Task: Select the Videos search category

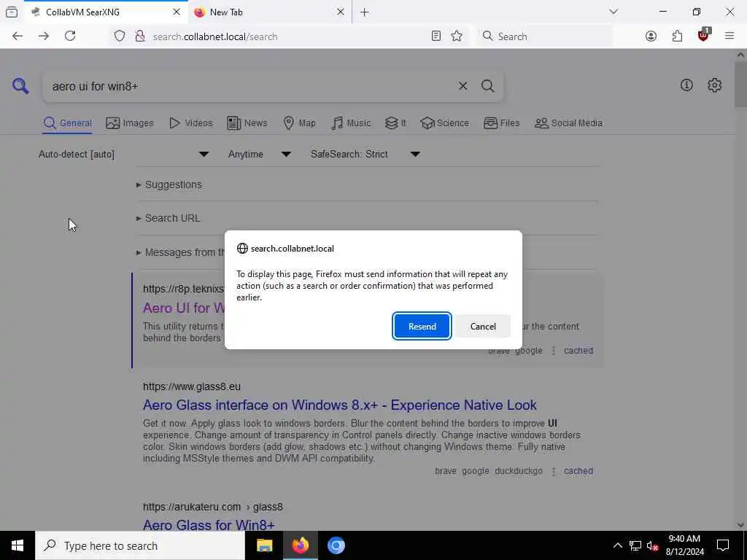Action: point(190,123)
